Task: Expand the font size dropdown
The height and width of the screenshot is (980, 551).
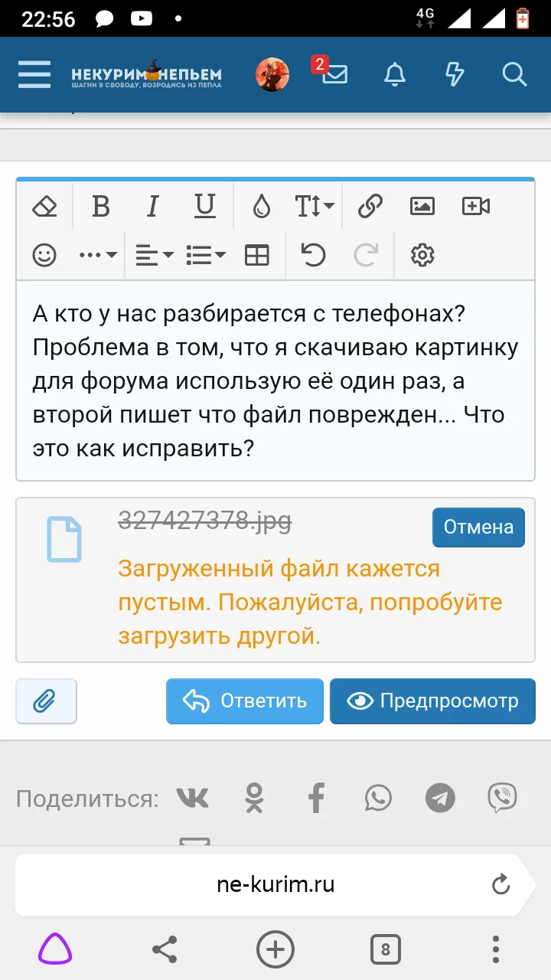Action: click(x=315, y=206)
